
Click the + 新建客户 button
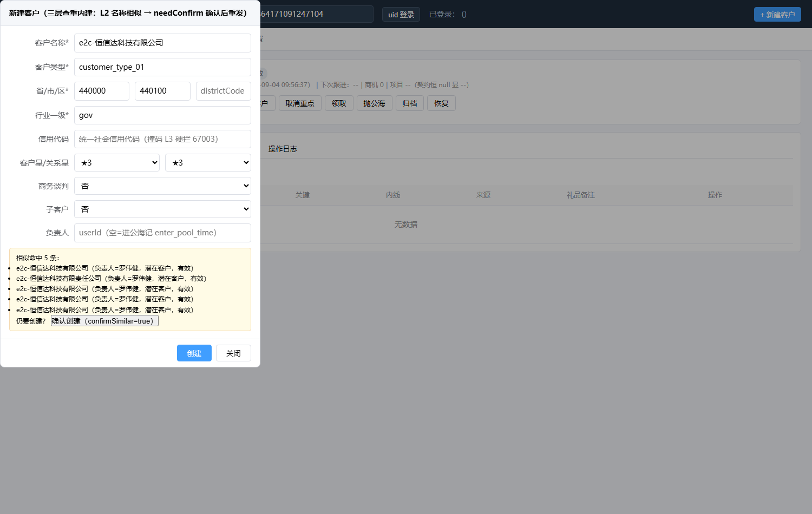pyautogui.click(x=777, y=15)
